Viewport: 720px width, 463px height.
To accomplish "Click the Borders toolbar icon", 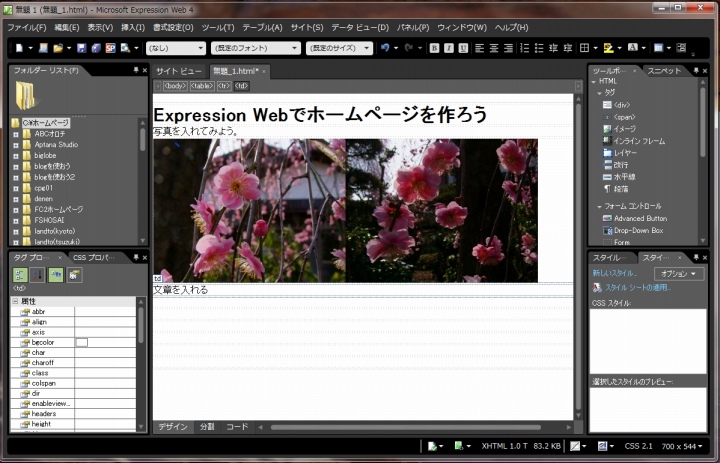I will coord(584,48).
